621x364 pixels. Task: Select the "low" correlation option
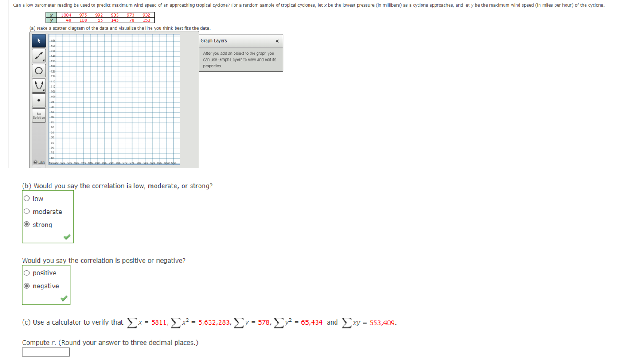pyautogui.click(x=26, y=198)
